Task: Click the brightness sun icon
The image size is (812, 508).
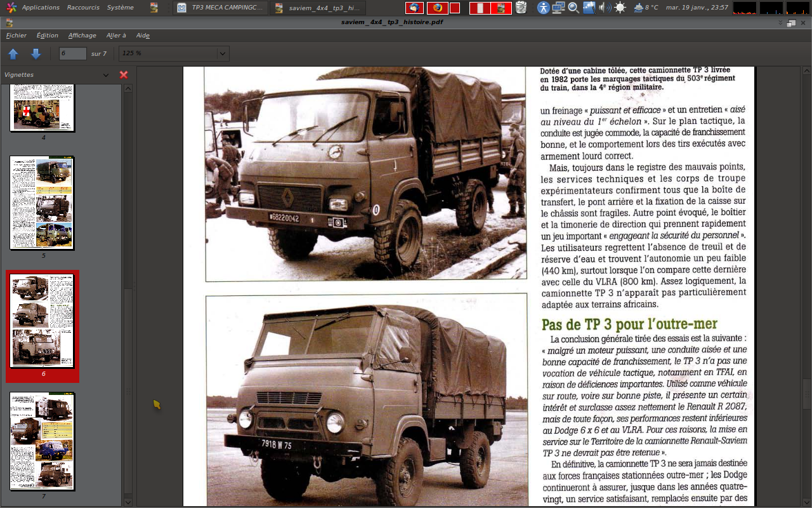Action: [620, 8]
